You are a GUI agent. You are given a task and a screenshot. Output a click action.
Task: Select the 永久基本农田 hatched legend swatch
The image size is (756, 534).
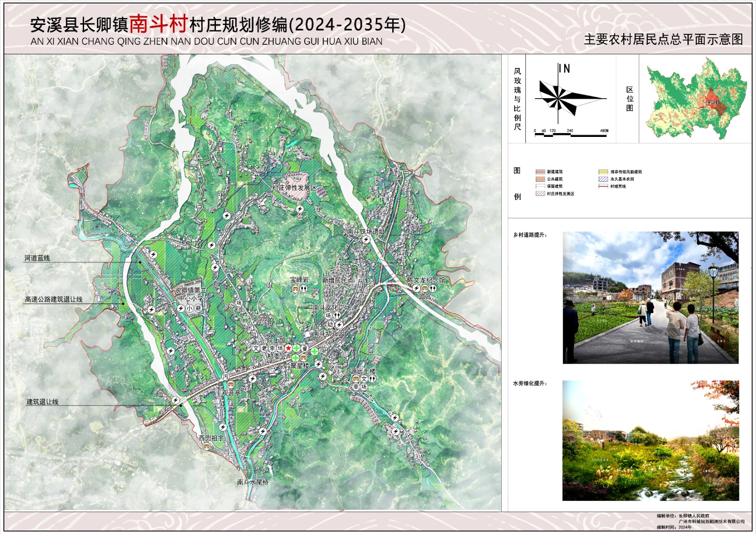(603, 179)
